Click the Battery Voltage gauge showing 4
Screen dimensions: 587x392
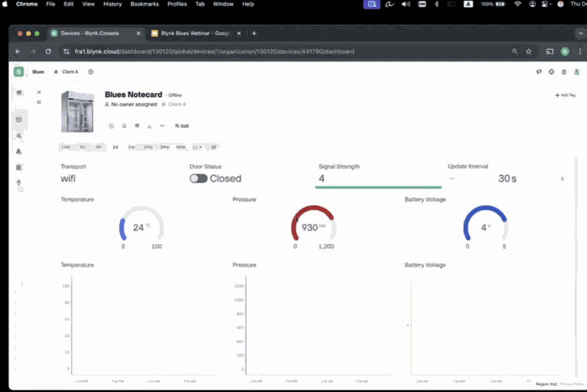pyautogui.click(x=485, y=224)
